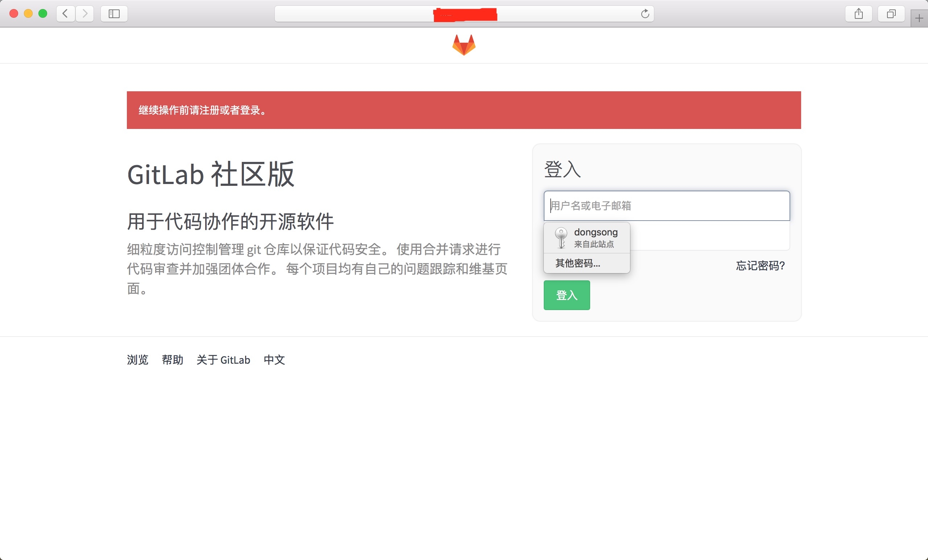Click the forward navigation arrow
Viewport: 928px width, 560px height.
click(x=84, y=13)
